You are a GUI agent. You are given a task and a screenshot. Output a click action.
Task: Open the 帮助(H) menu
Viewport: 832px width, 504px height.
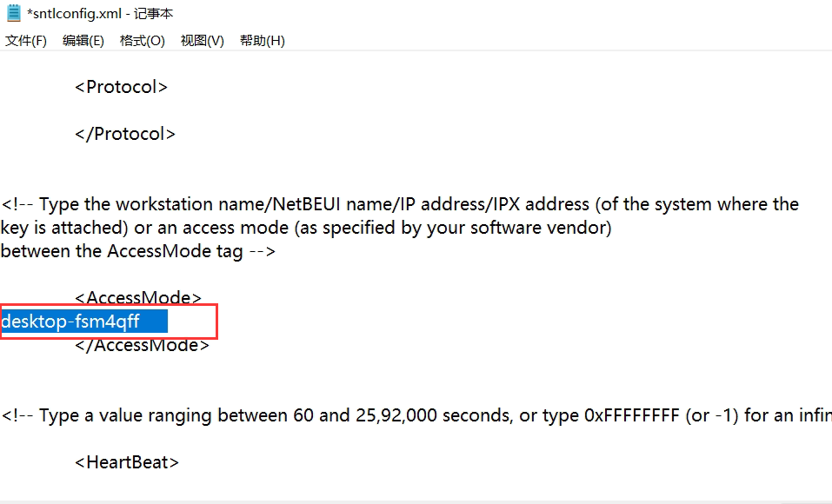point(262,41)
